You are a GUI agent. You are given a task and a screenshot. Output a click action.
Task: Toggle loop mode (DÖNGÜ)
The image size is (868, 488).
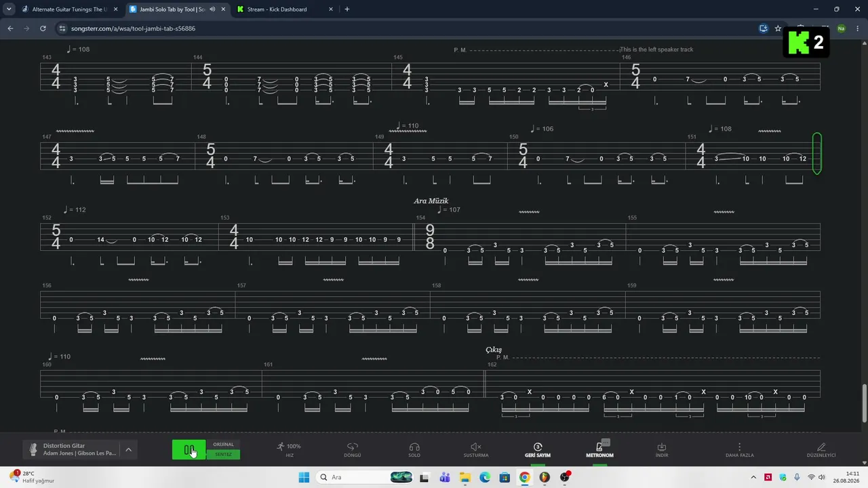tap(353, 450)
